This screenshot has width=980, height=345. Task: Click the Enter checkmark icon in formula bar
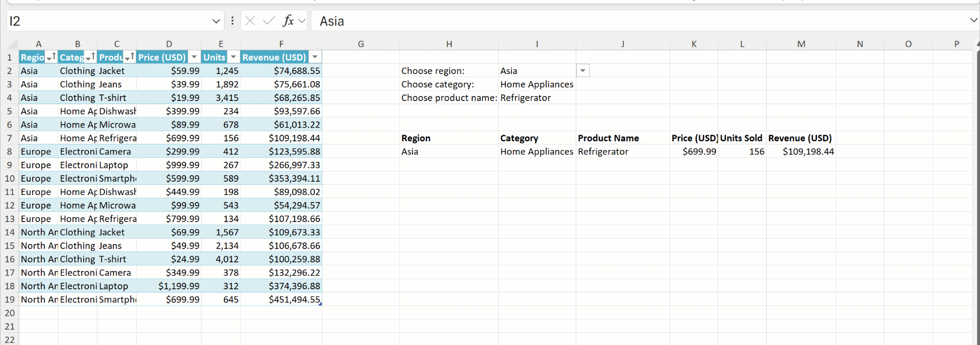coord(269,21)
